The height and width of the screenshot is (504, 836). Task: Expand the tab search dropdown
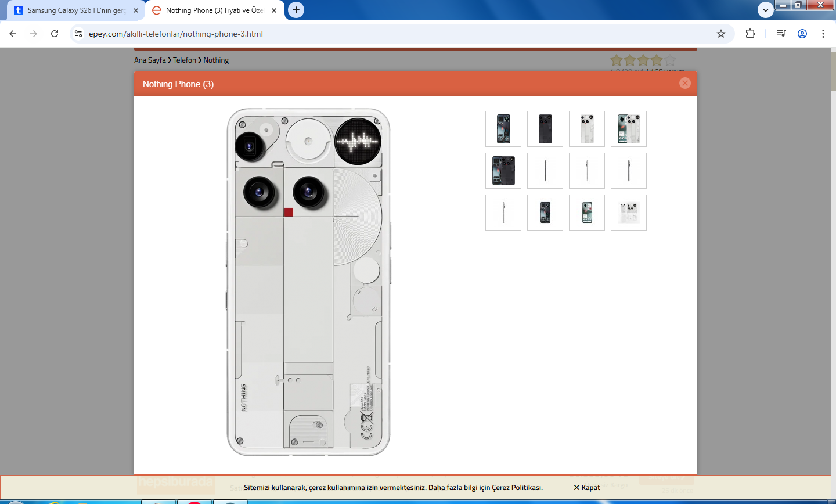[766, 10]
